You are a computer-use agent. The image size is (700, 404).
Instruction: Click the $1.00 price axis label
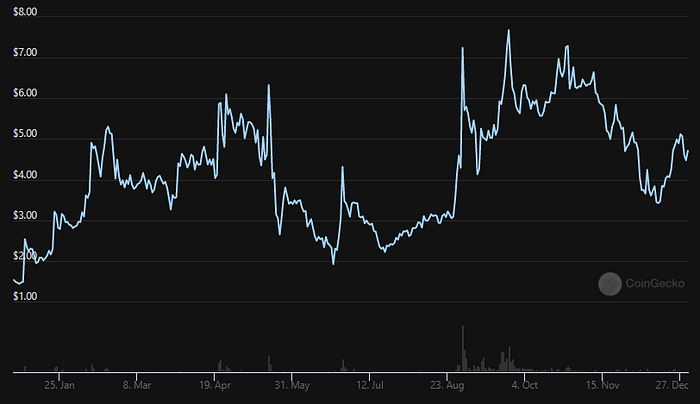[26, 297]
